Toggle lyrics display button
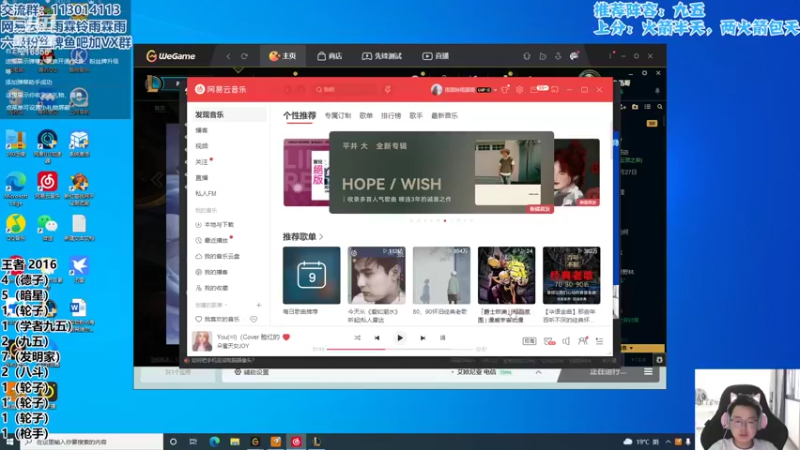This screenshot has height=450, width=800. click(442, 338)
